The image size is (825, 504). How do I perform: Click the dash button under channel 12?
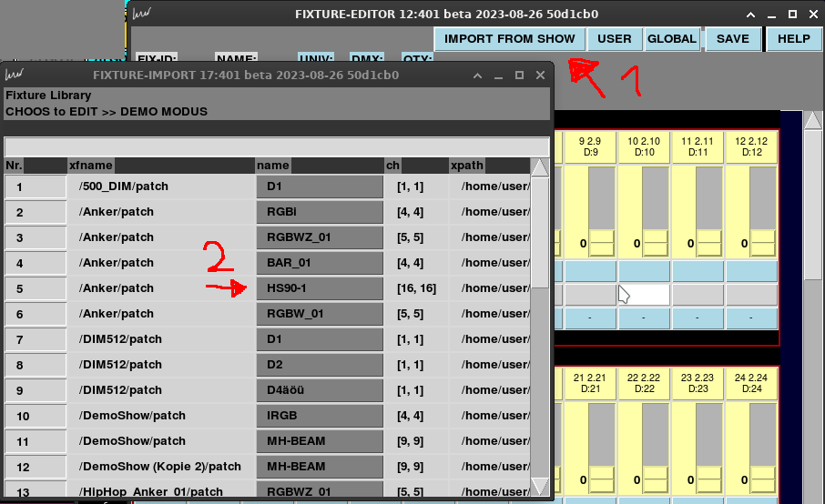(751, 318)
